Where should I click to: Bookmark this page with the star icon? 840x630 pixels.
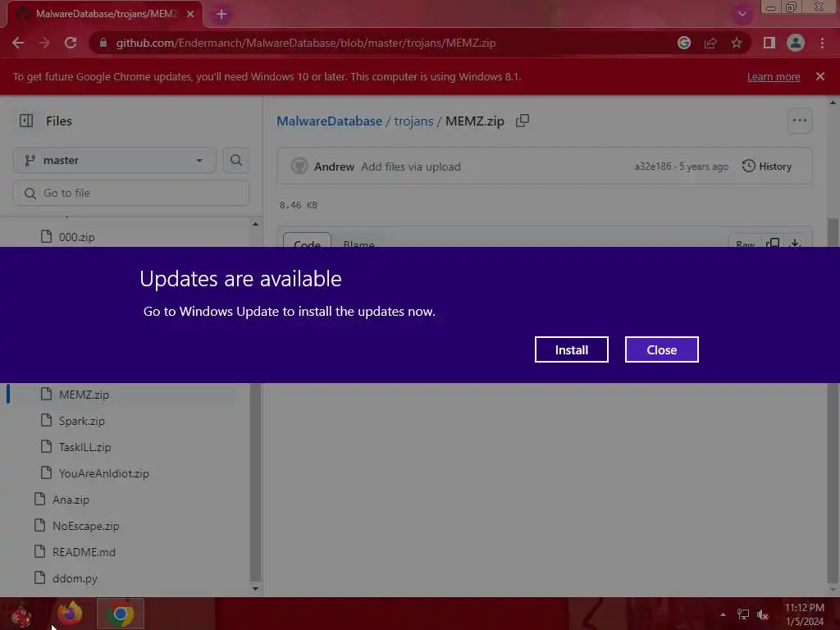[737, 43]
